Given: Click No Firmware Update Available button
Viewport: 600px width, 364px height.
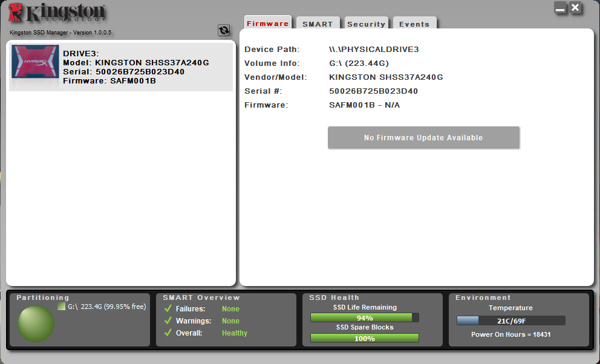Looking at the screenshot, I should [x=423, y=138].
